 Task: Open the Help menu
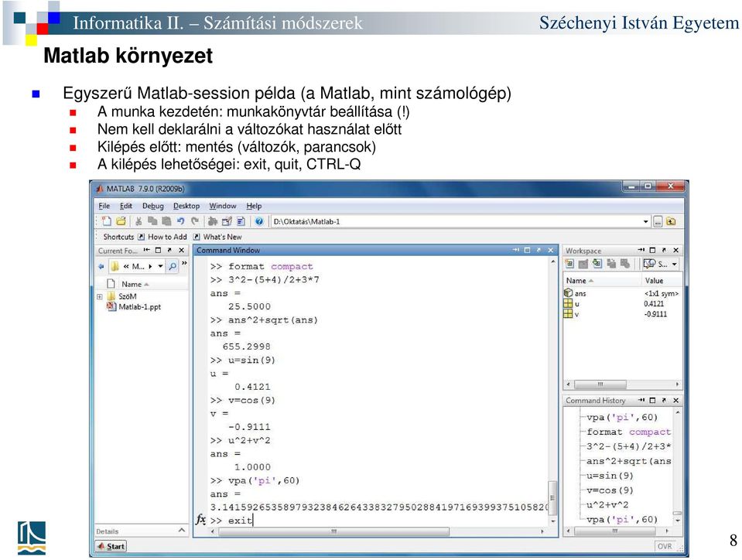254,206
